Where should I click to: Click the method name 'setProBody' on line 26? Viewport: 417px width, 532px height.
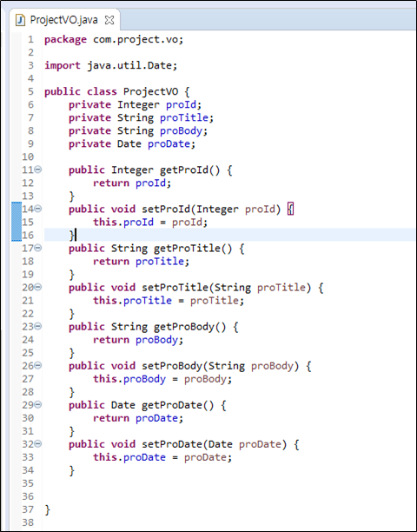pos(172,366)
